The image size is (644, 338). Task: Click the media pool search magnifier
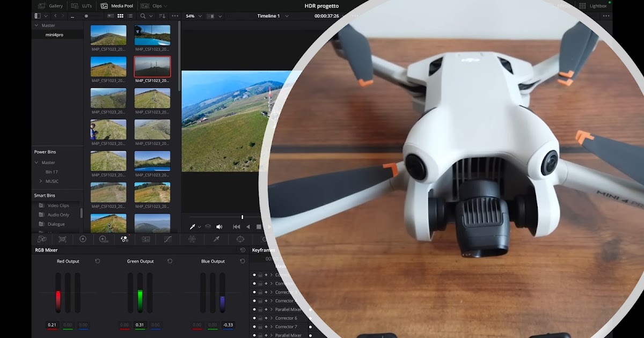pos(143,16)
